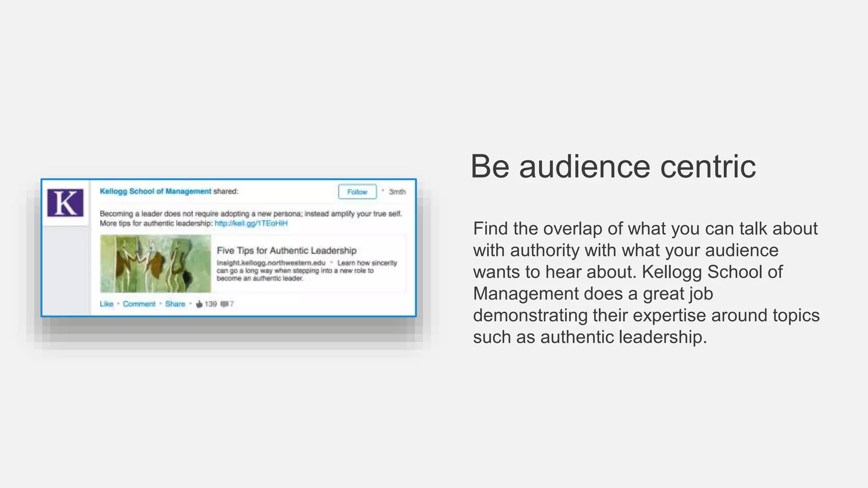Click the 3mth post timestamp

click(397, 192)
